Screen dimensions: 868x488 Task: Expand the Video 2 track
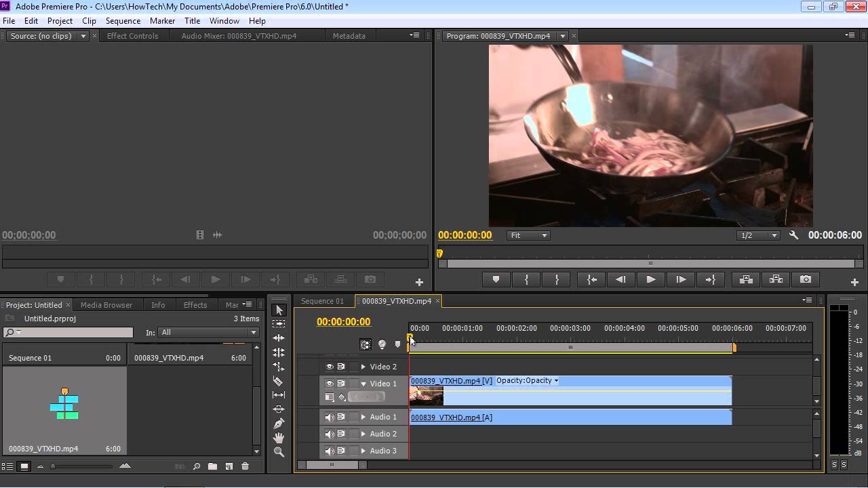click(363, 367)
